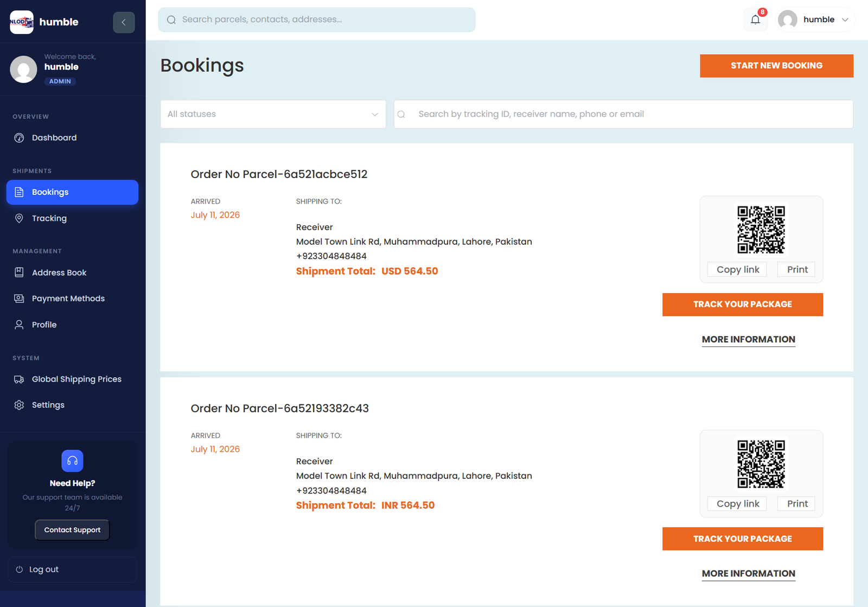Click the sidebar profile avatar picture
868x607 pixels.
point(23,69)
